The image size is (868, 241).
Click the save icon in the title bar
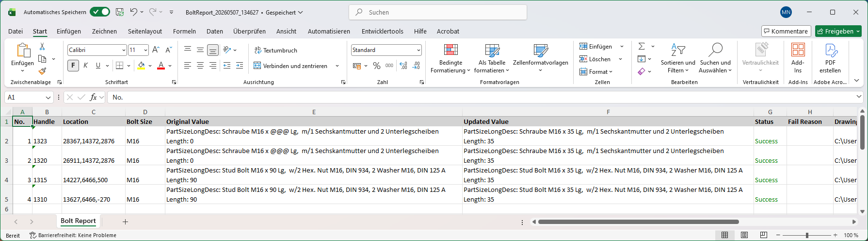coord(120,12)
